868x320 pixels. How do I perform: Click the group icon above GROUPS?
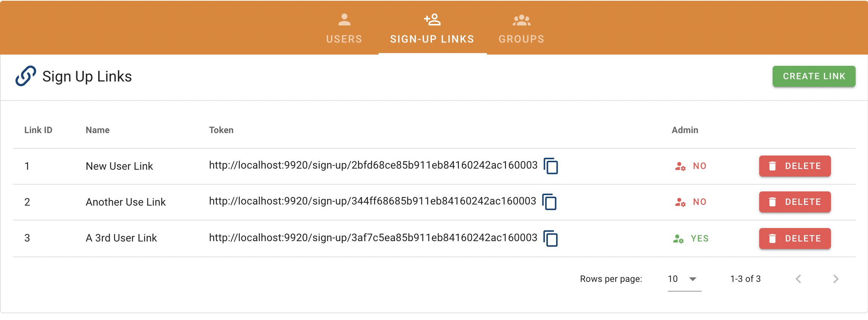(521, 19)
